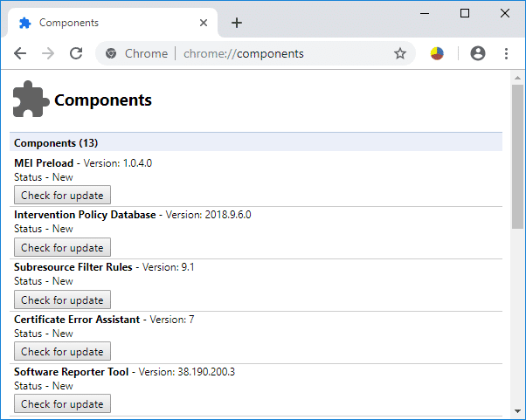This screenshot has width=526, height=420.
Task: Close the Chrome window
Action: pos(504,13)
